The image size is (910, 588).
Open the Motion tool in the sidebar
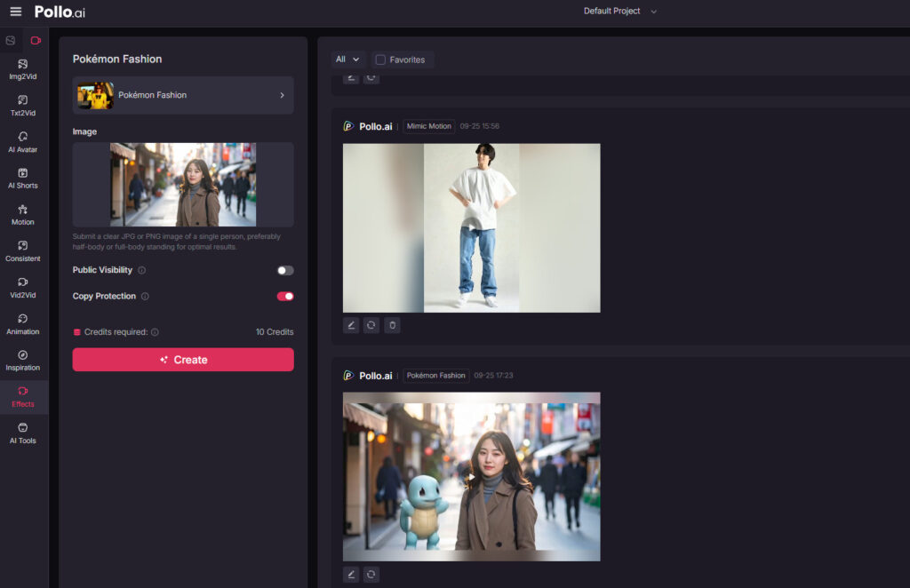(23, 215)
